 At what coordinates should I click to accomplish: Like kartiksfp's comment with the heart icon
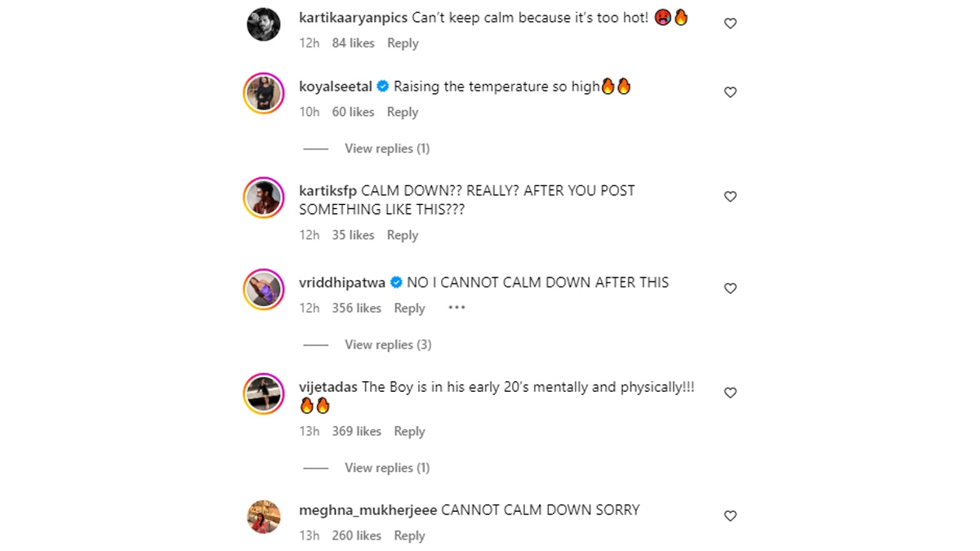[x=730, y=197]
